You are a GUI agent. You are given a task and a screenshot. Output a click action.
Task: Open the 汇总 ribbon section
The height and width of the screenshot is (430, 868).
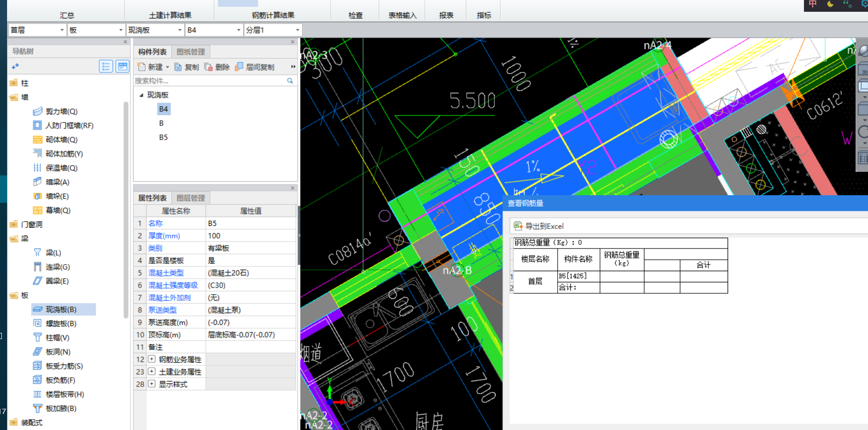67,15
